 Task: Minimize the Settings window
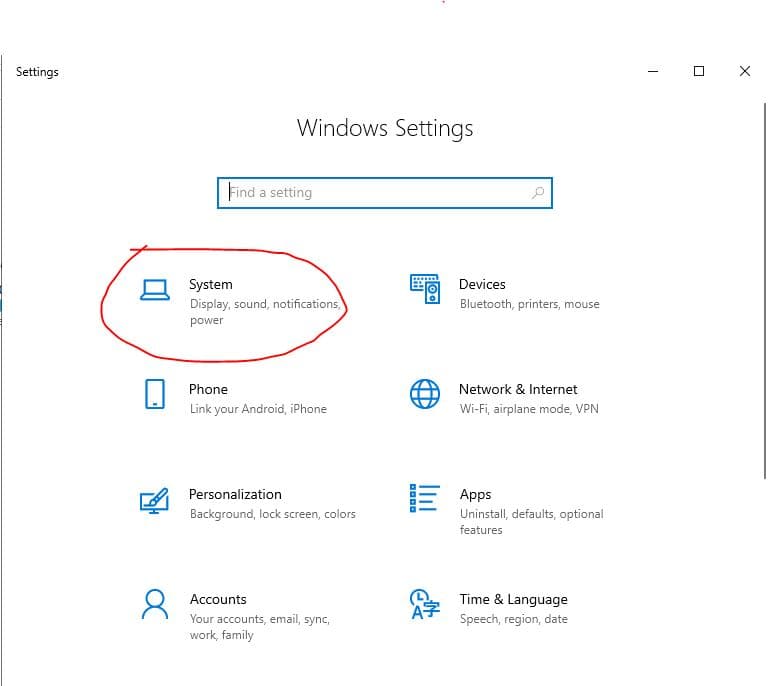[653, 71]
